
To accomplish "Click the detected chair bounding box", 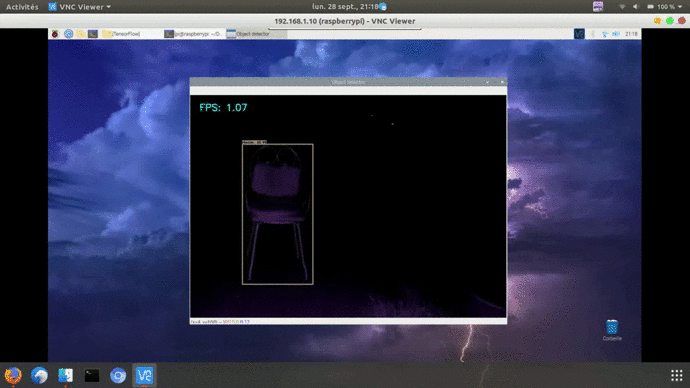I will 278,214.
